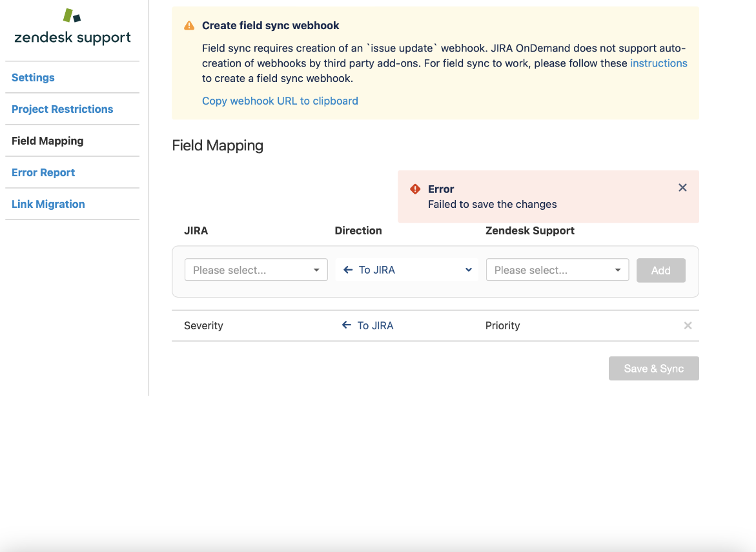Open the Settings page
Viewport: 756px width, 552px height.
[x=33, y=77]
